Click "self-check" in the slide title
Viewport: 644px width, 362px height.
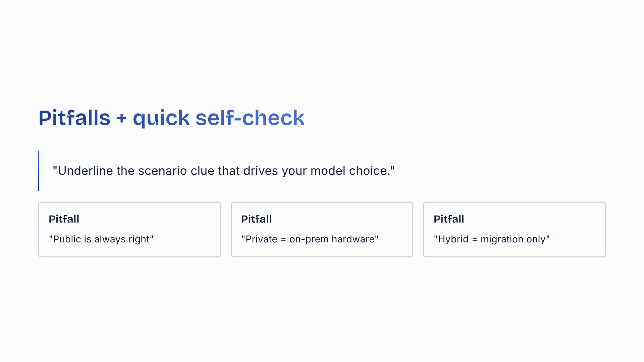click(x=250, y=118)
